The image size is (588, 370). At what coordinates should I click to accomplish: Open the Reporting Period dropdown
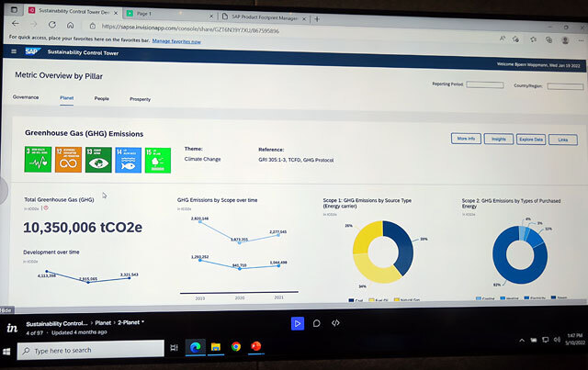click(485, 84)
